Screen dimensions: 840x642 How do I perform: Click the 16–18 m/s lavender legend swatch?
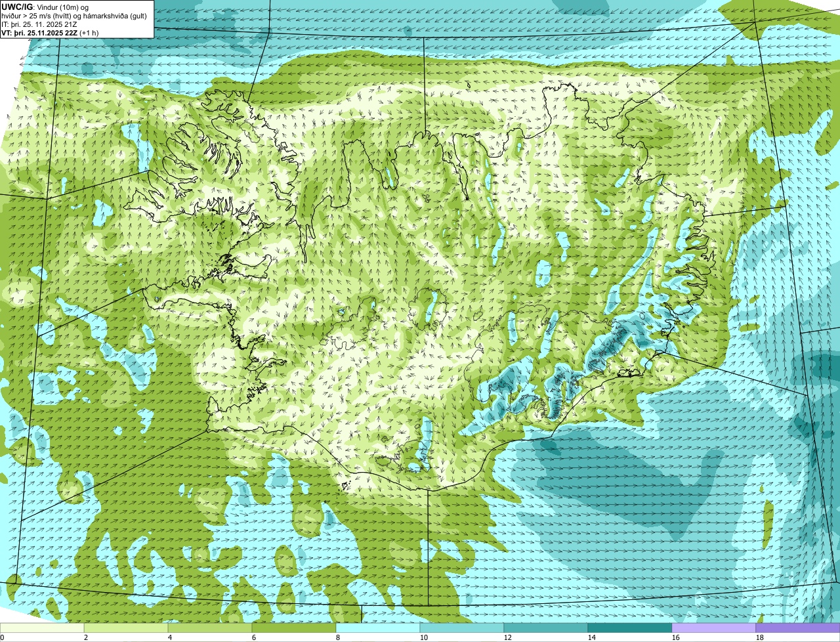coord(714,628)
